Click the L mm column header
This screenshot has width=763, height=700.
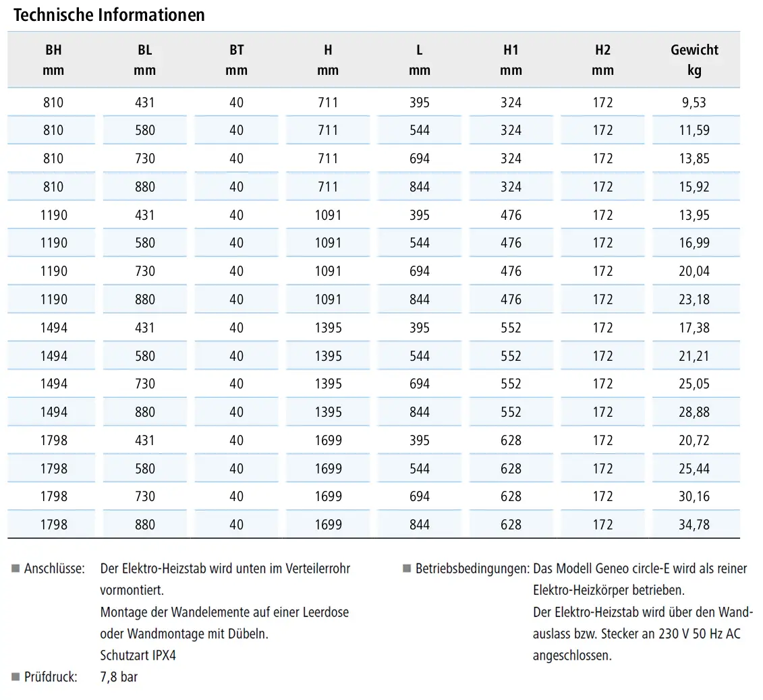(x=420, y=60)
